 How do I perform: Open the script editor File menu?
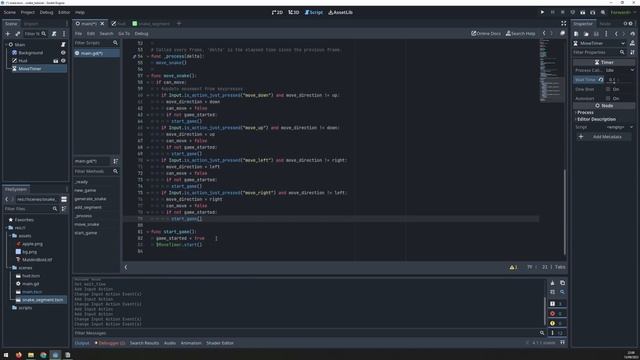coord(78,33)
